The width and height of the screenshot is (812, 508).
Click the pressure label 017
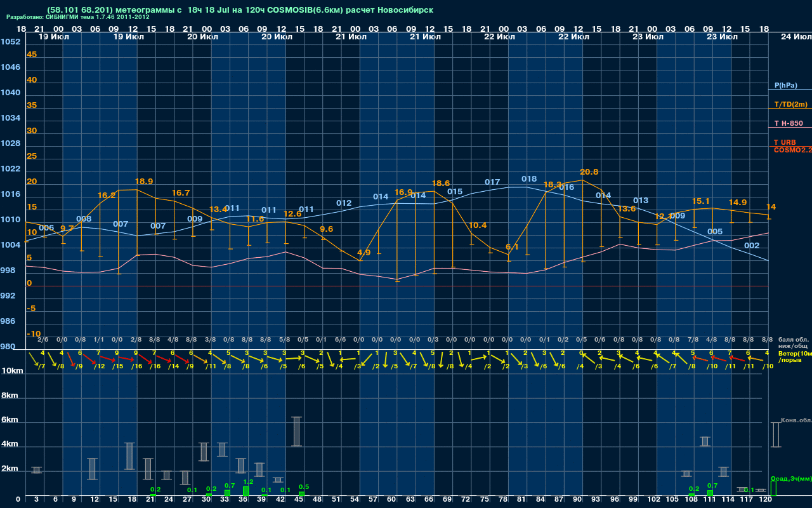click(x=492, y=182)
